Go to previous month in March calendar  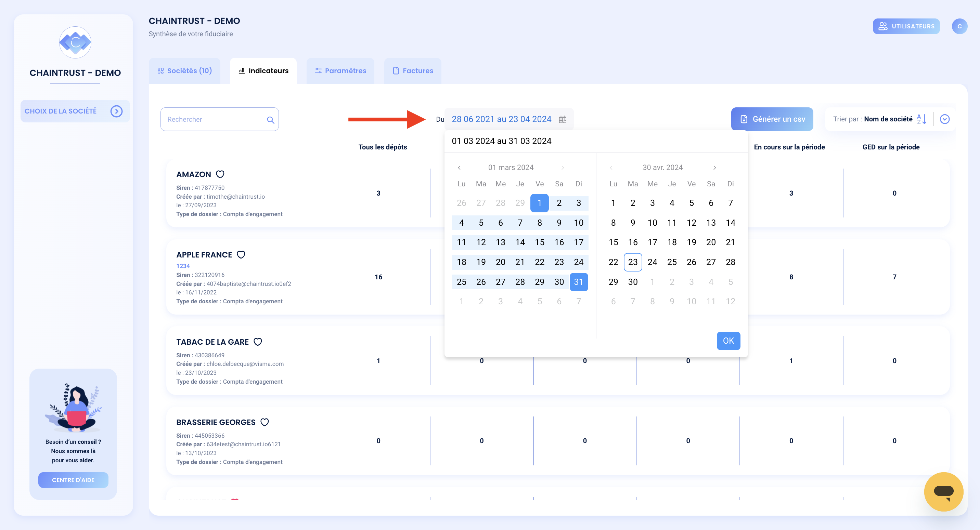pos(459,168)
